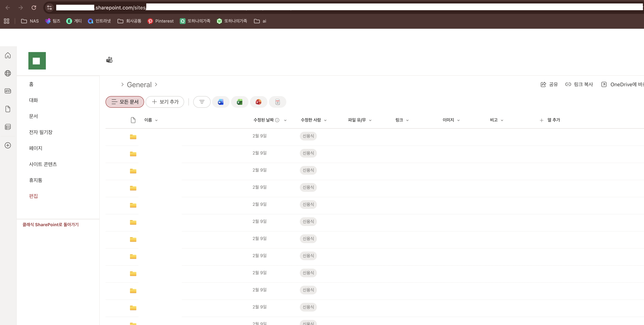Click the info icon next to 수정된 날짜

tap(277, 120)
